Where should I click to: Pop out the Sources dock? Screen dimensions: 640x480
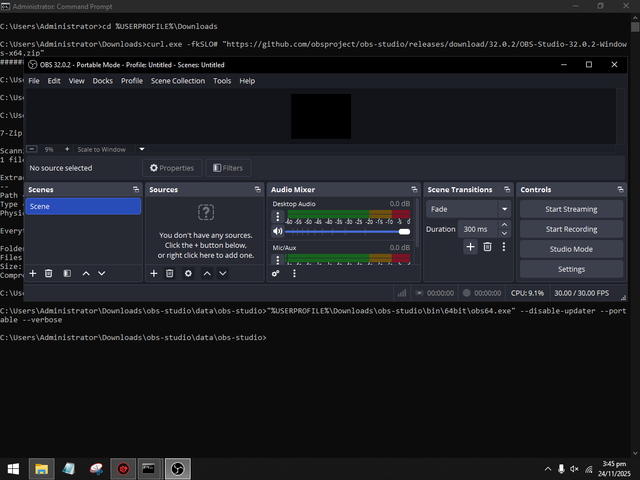(258, 189)
